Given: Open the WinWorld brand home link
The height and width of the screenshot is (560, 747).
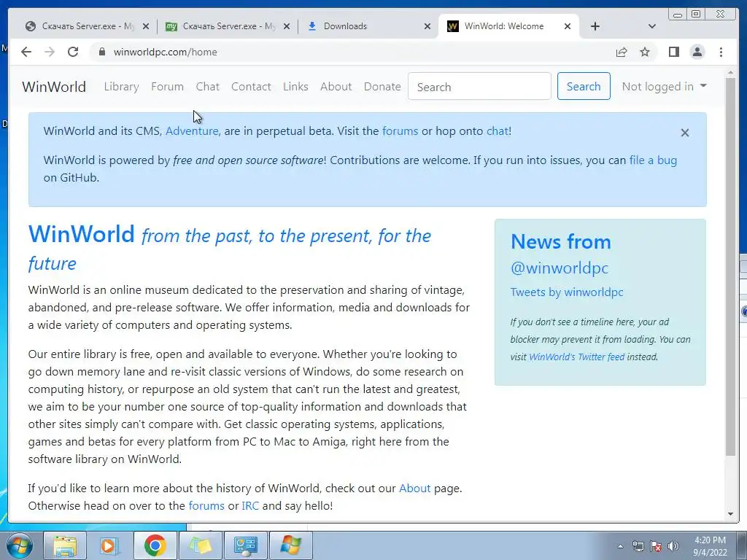Looking at the screenshot, I should 54,87.
